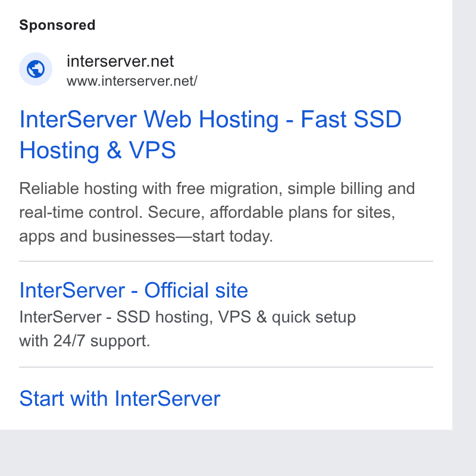Click the blue globe favicon icon
The width and height of the screenshot is (476, 476).
coord(36,69)
